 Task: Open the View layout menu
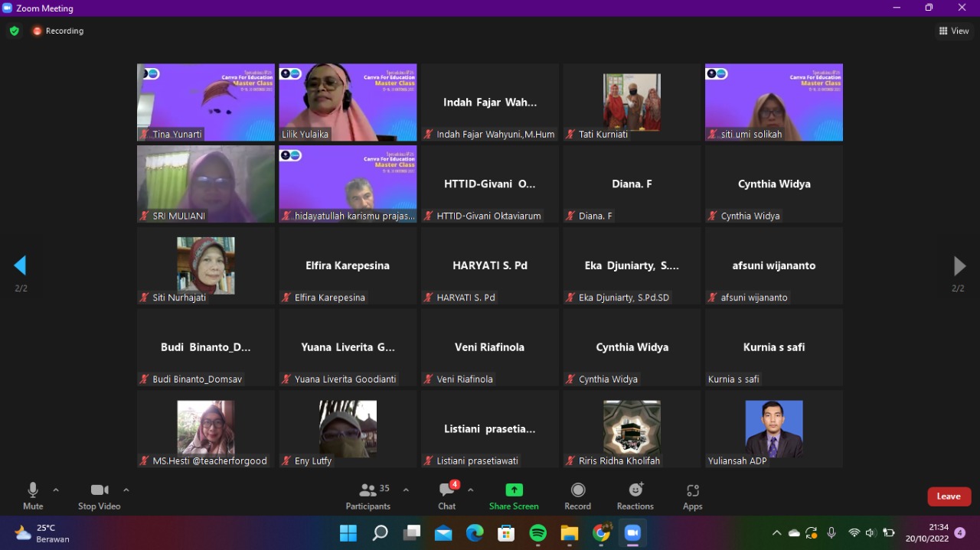pos(954,31)
